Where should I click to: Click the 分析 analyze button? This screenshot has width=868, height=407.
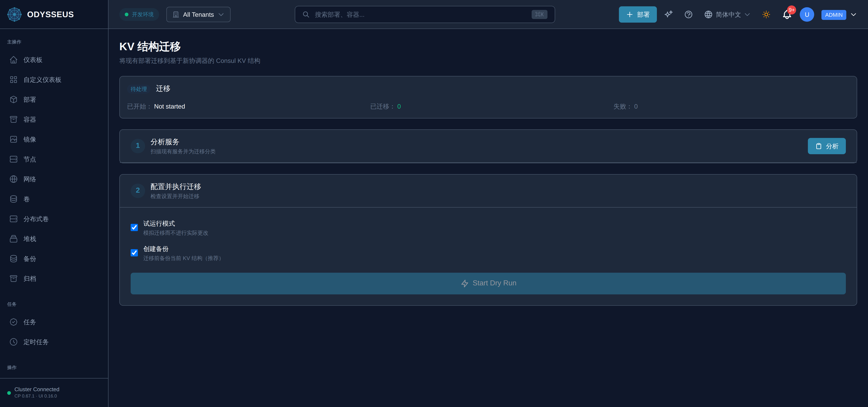pyautogui.click(x=827, y=146)
